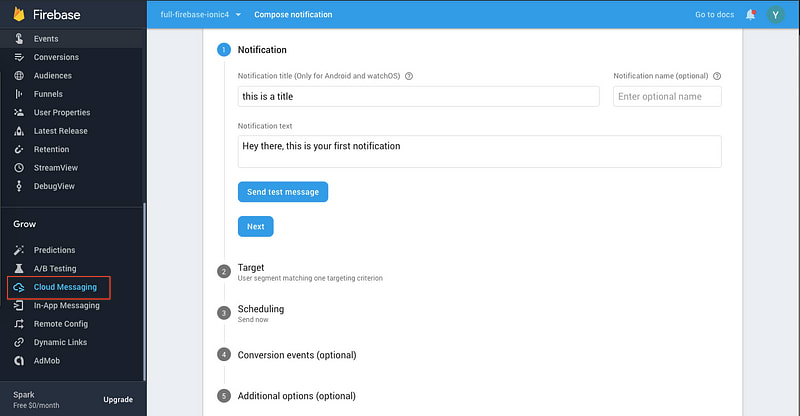Expand Conversion events (optional) step
Screen dimensions: 800x416
(296, 355)
